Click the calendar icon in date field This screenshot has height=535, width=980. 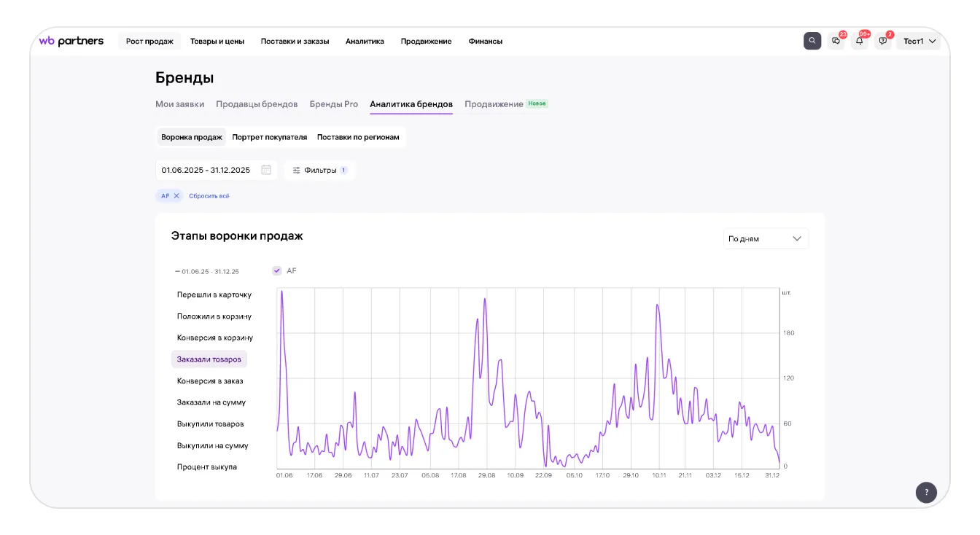click(x=266, y=170)
